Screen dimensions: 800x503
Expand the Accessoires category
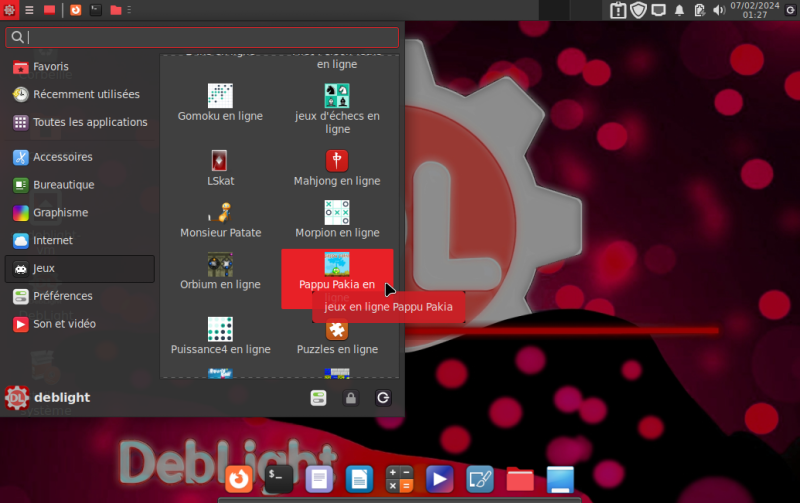coord(62,157)
